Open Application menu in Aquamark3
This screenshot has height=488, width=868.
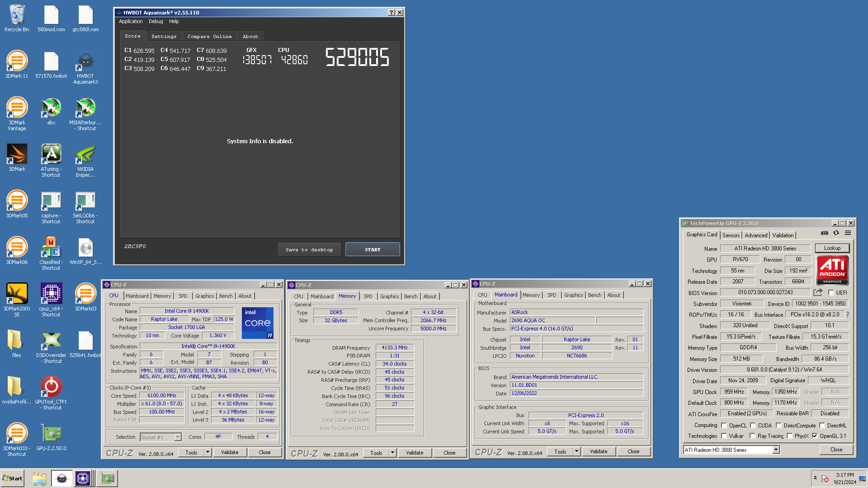[131, 21]
